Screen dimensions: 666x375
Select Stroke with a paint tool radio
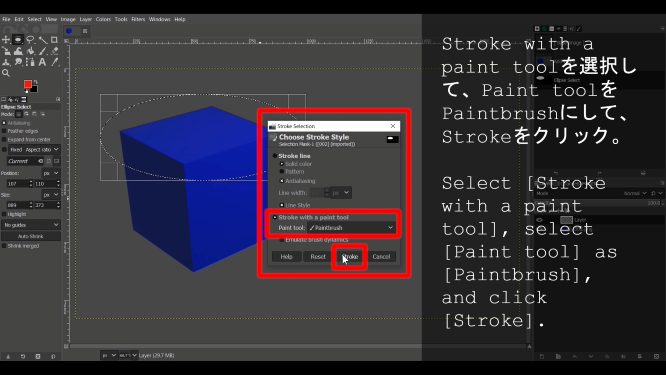(275, 217)
